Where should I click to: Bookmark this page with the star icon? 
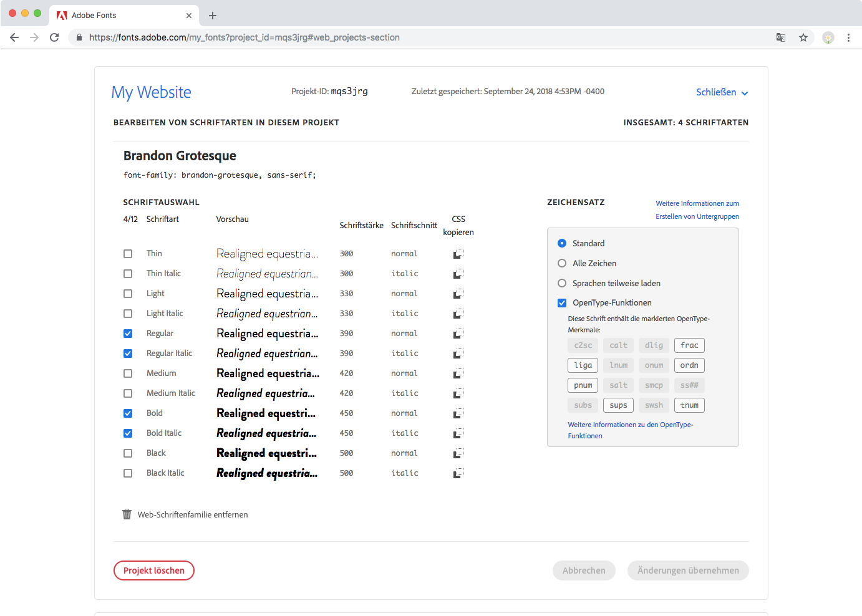tap(803, 37)
